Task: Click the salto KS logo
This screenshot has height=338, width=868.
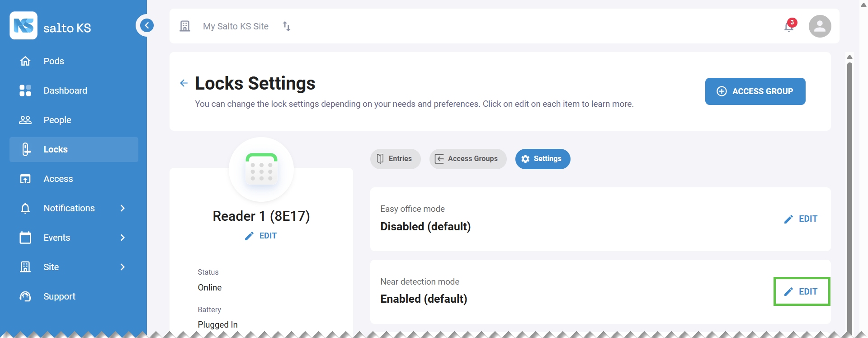Action: pos(51,26)
